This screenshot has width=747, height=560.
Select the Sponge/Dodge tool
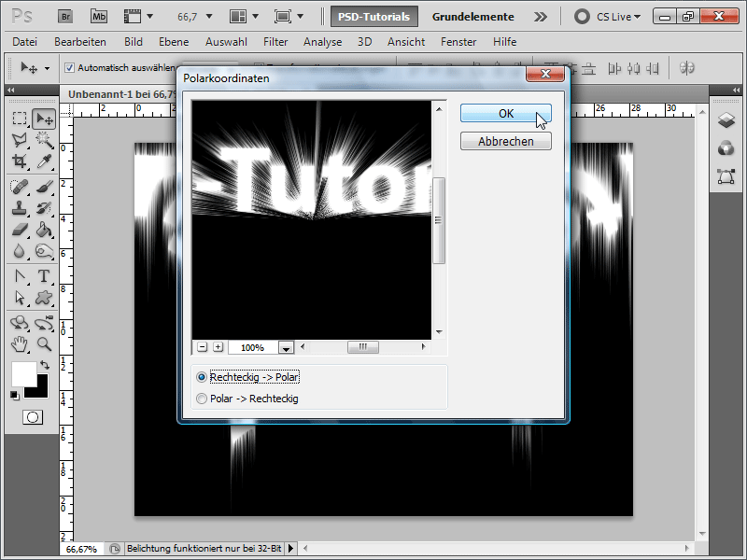point(44,251)
